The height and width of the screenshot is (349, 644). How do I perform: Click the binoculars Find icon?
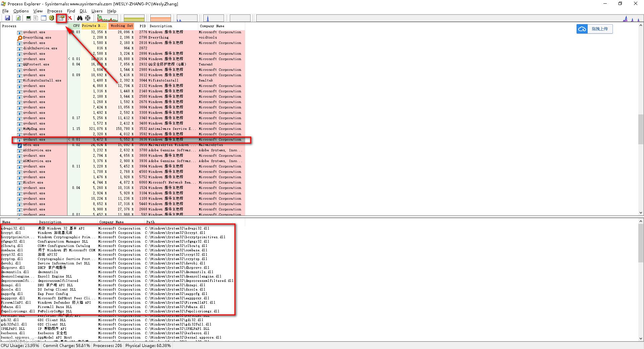point(79,18)
